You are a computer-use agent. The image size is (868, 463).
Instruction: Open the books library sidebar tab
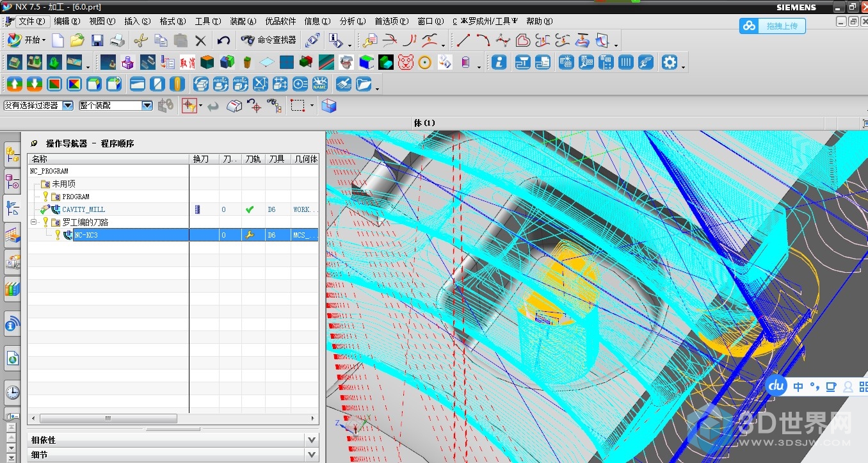12,289
